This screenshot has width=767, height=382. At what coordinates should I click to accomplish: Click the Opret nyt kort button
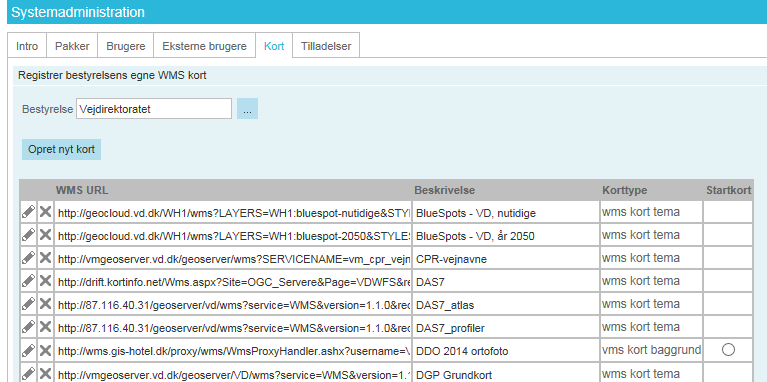click(x=61, y=149)
